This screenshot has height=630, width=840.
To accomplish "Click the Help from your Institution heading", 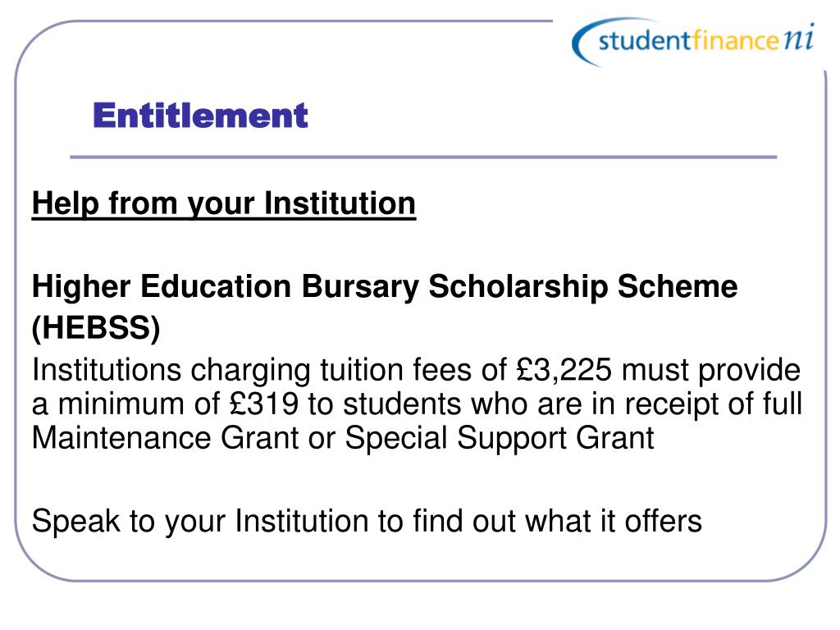I will click(224, 204).
